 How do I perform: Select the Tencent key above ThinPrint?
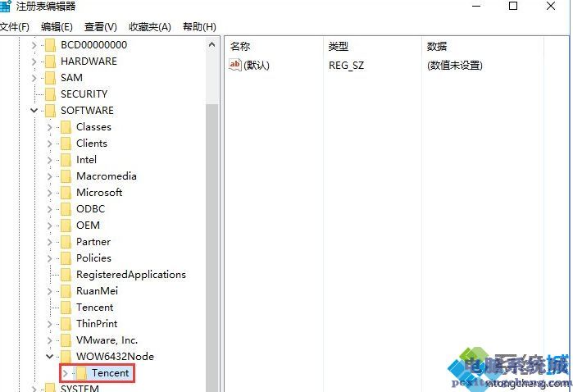coord(95,308)
